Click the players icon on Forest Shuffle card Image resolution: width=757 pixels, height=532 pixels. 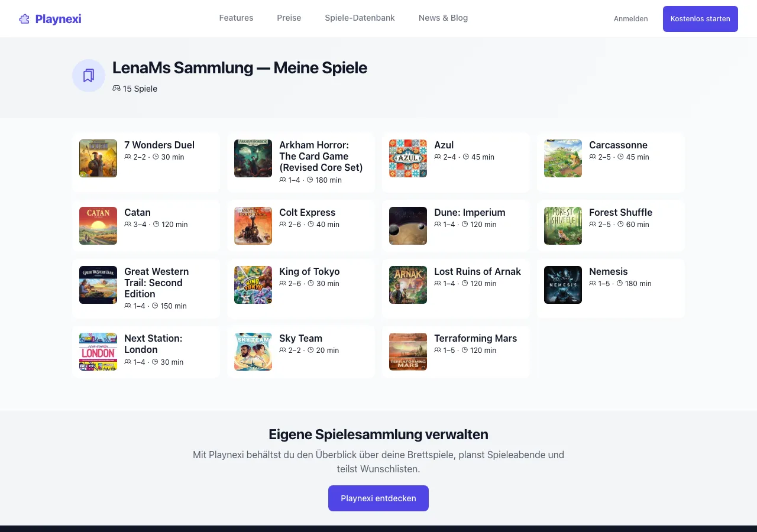[x=593, y=224]
